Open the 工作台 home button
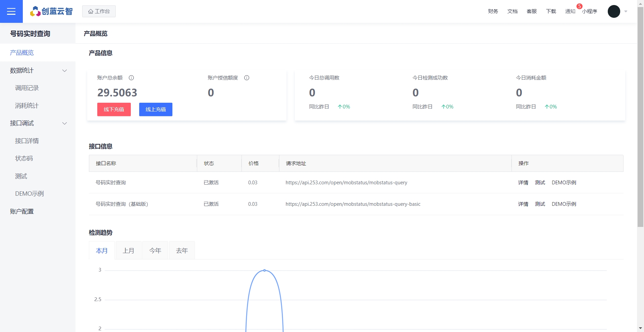 [x=99, y=11]
